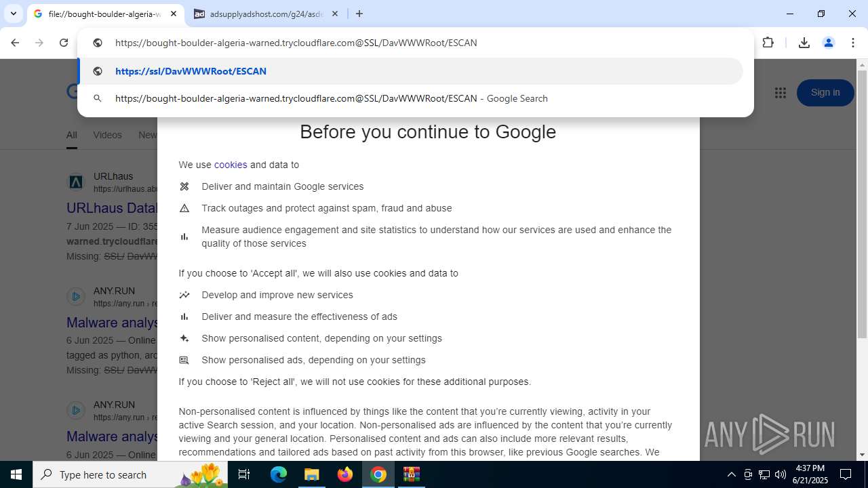Open Task View on the taskbar
Screen dimensions: 868x488
pyautogui.click(x=244, y=474)
